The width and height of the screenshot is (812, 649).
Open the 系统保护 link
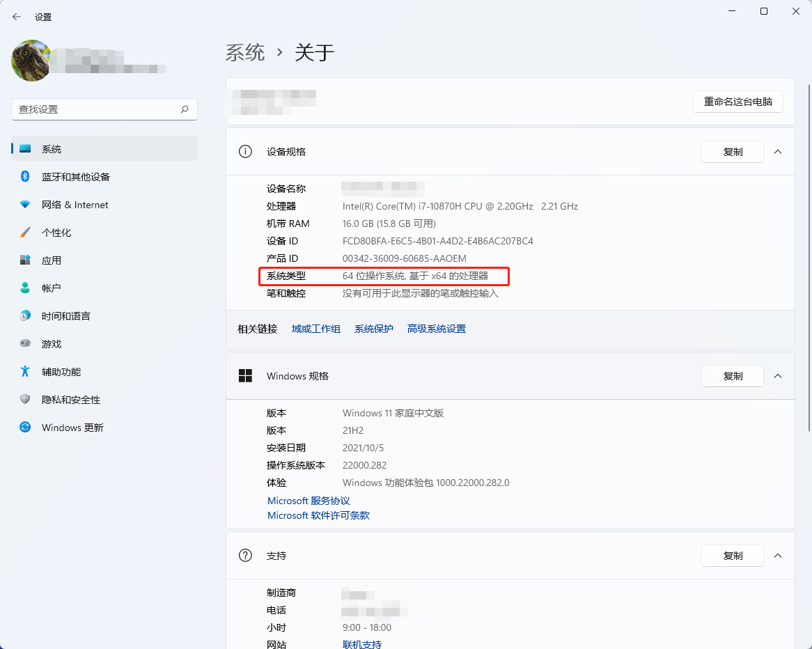click(374, 329)
